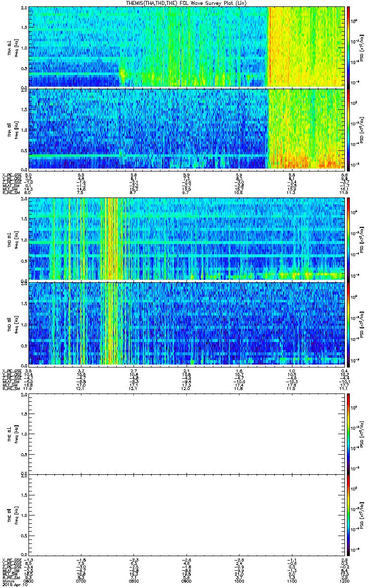Viewport: 368px width, 588px height.
Task: Click the 0600 time label at the bottom
Action: [x=28, y=581]
